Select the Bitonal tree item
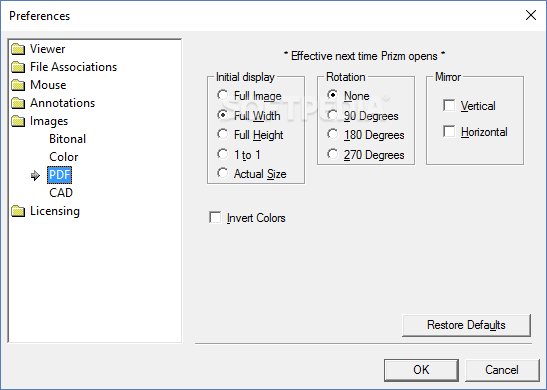The image size is (547, 390). 67,139
